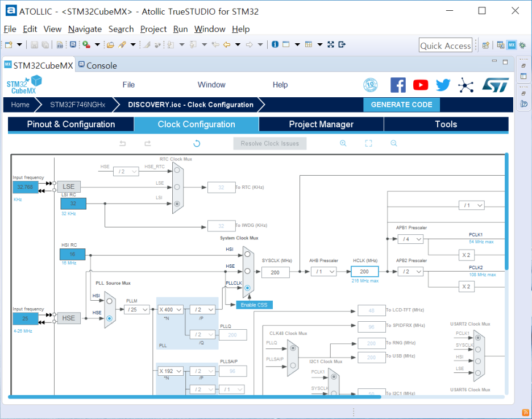Open the AHB Prescaler /1 dropdown
The height and width of the screenshot is (419, 532).
coord(324,271)
